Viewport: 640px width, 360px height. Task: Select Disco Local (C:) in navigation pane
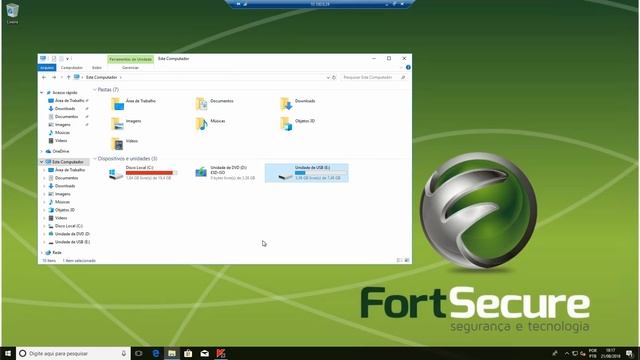point(68,226)
